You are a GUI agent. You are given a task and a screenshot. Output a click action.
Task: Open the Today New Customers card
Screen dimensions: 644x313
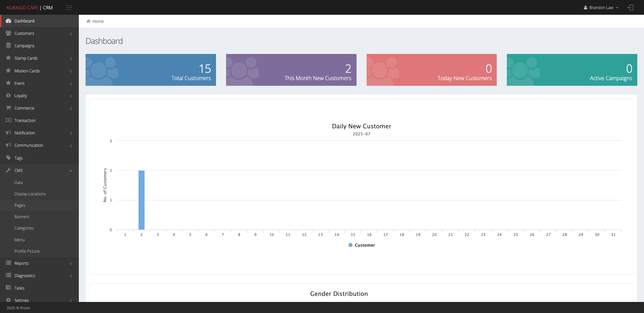point(431,70)
